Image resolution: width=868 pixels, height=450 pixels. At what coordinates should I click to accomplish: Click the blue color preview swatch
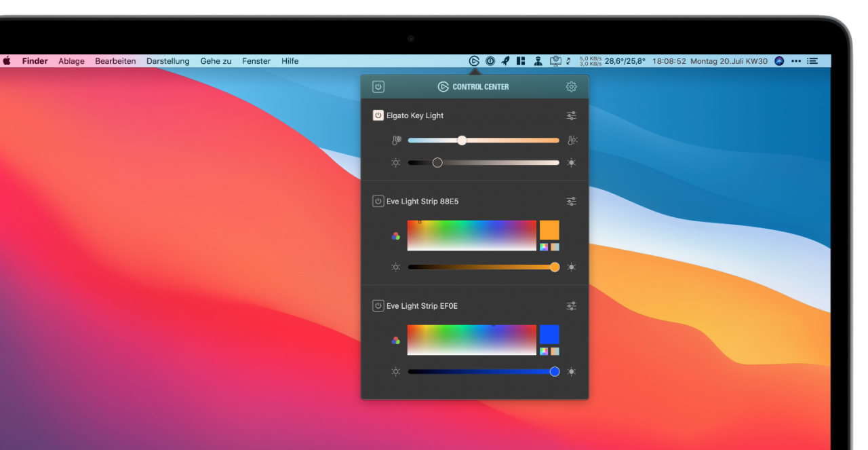[x=549, y=335]
